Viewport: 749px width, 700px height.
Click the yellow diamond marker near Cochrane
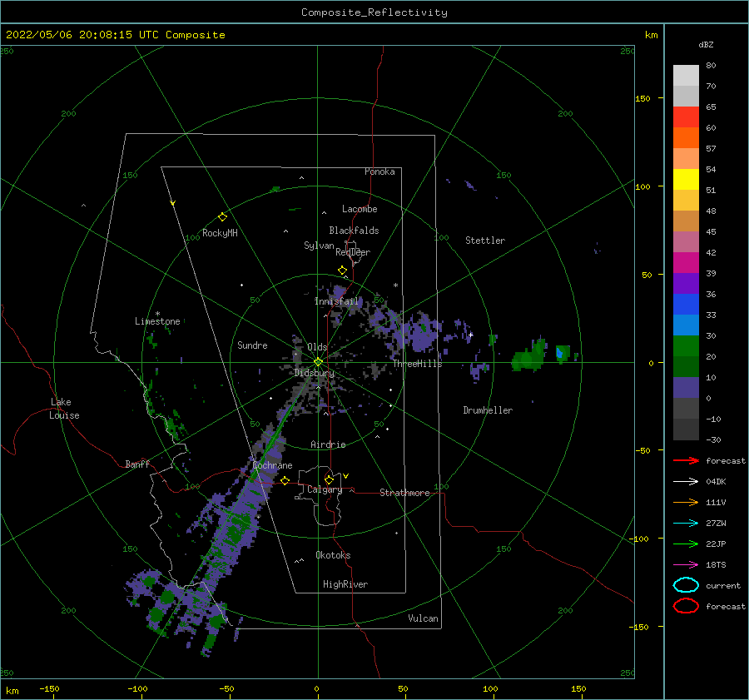285,480
